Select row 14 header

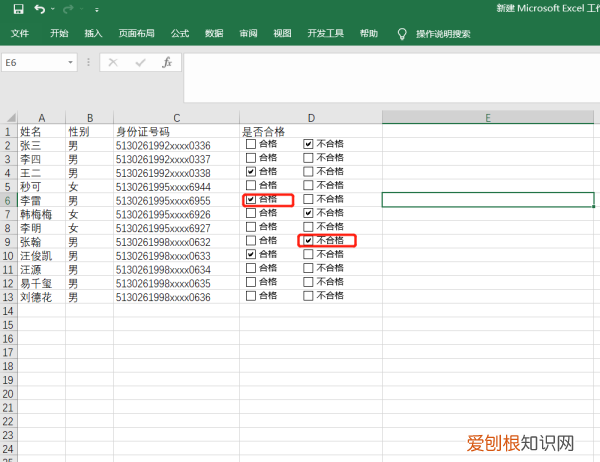(8, 311)
